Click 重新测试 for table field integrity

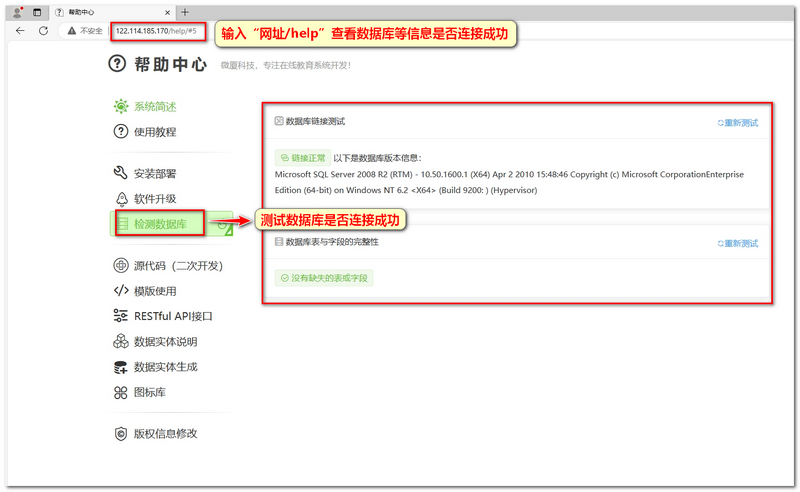click(738, 243)
